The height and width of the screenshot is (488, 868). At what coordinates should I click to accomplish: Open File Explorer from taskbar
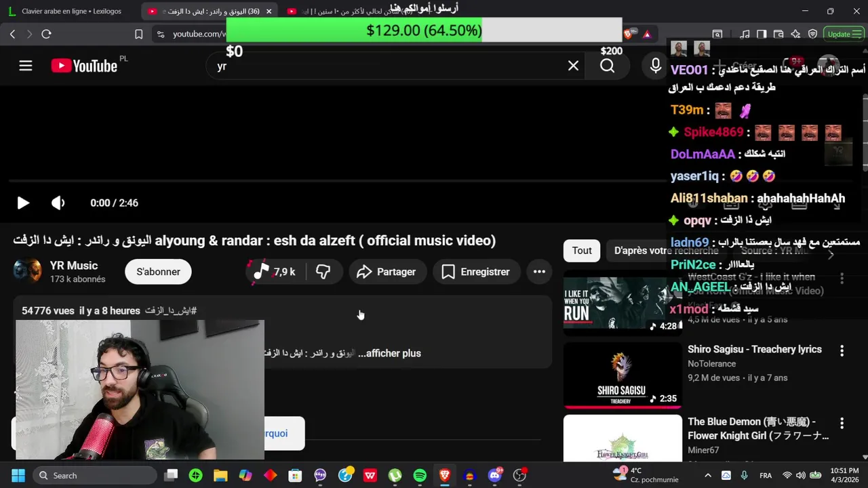tap(220, 476)
